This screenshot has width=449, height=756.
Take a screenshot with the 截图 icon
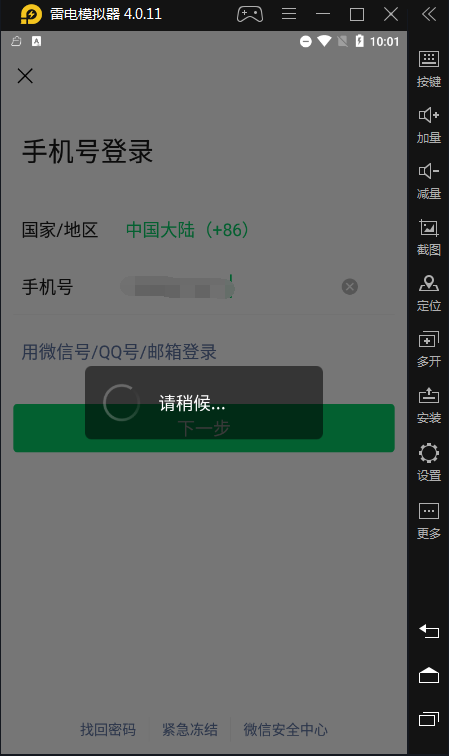428,237
